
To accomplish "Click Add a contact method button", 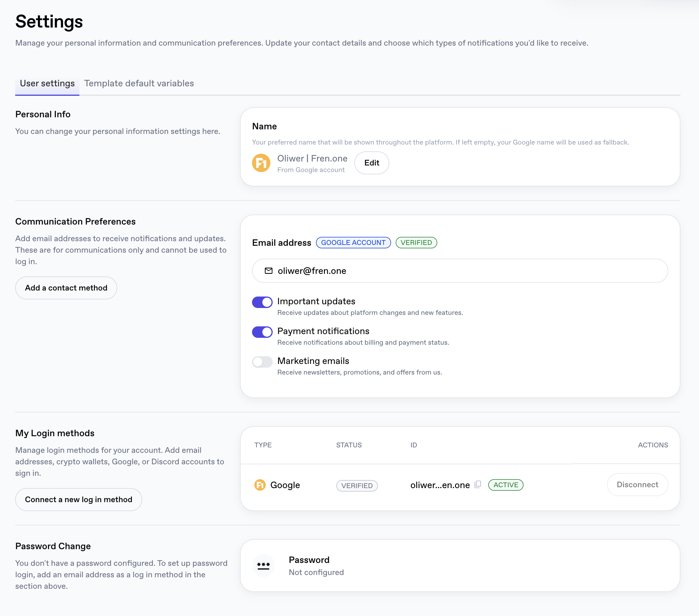I will click(x=66, y=288).
